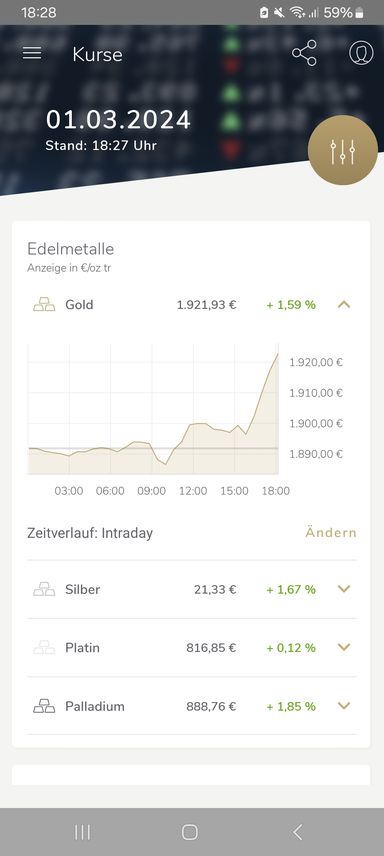Tap Android home navigation button

point(190,832)
